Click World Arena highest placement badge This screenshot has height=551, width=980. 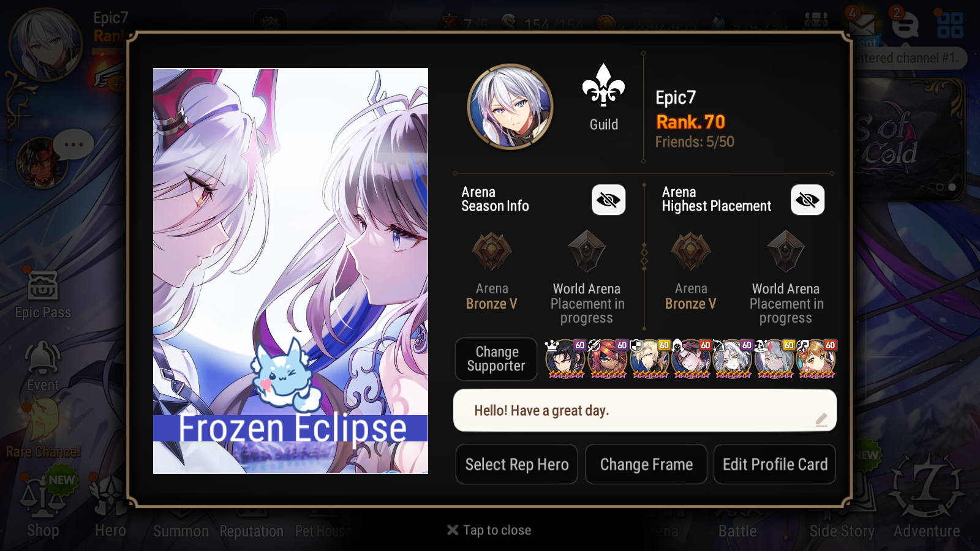(786, 251)
